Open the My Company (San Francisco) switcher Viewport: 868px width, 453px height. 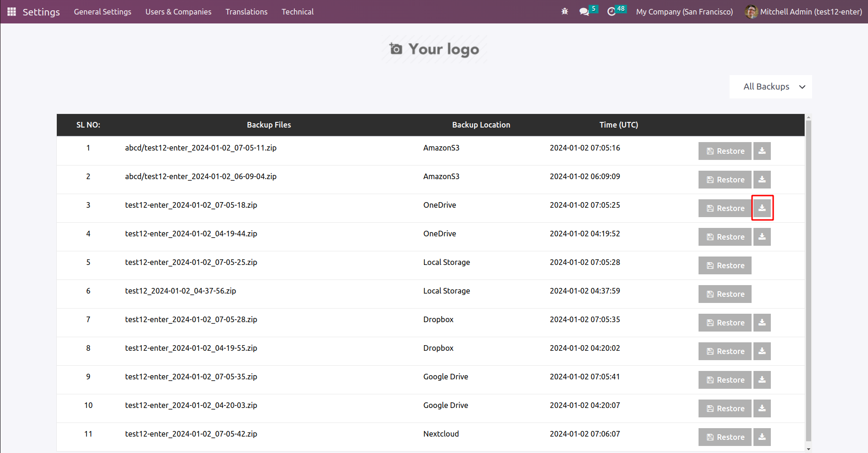(x=684, y=12)
